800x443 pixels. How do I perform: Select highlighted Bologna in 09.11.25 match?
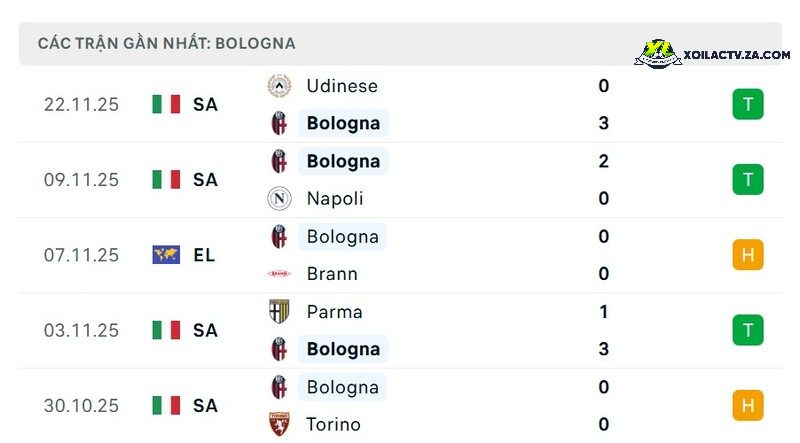coord(343,161)
